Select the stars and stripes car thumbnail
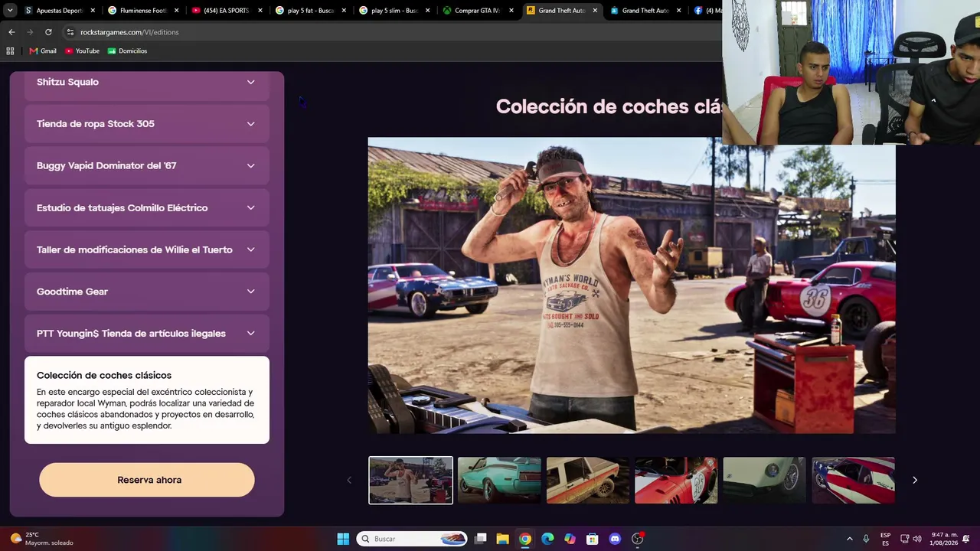980x551 pixels. (853, 481)
